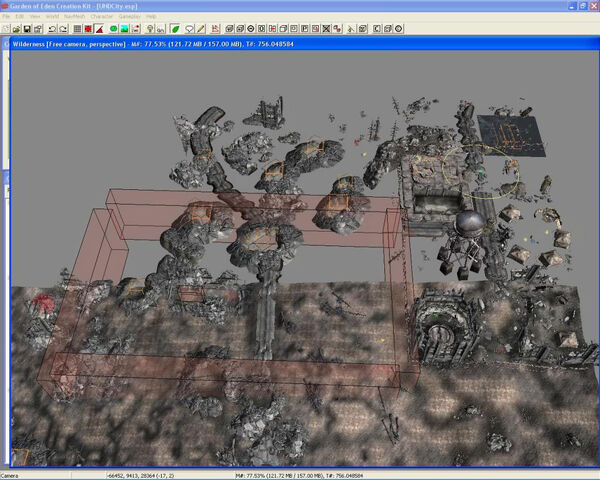Image resolution: width=600 pixels, height=480 pixels.
Task: Undo the last action via curved-arrow icon
Action: (x=52, y=29)
